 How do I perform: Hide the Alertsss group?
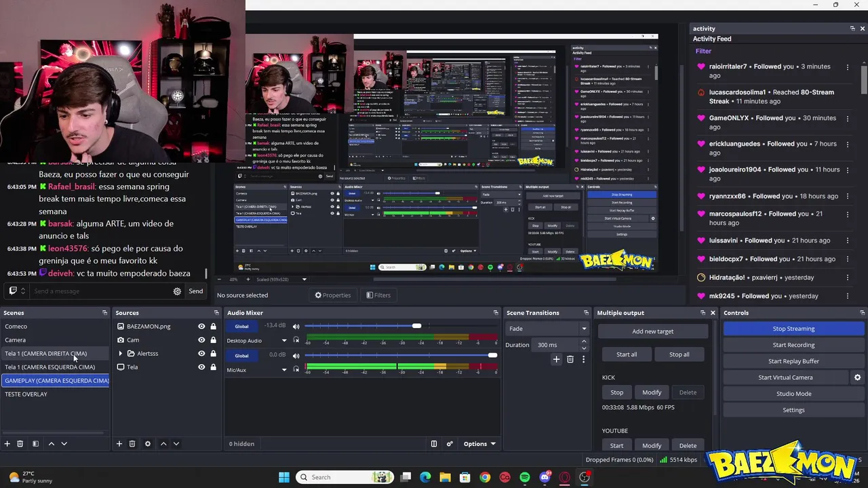[201, 353]
